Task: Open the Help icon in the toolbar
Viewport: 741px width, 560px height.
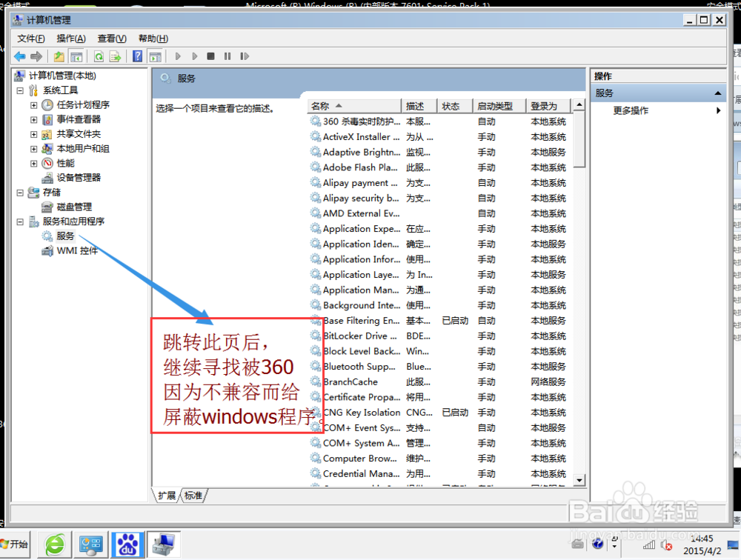Action: click(139, 56)
